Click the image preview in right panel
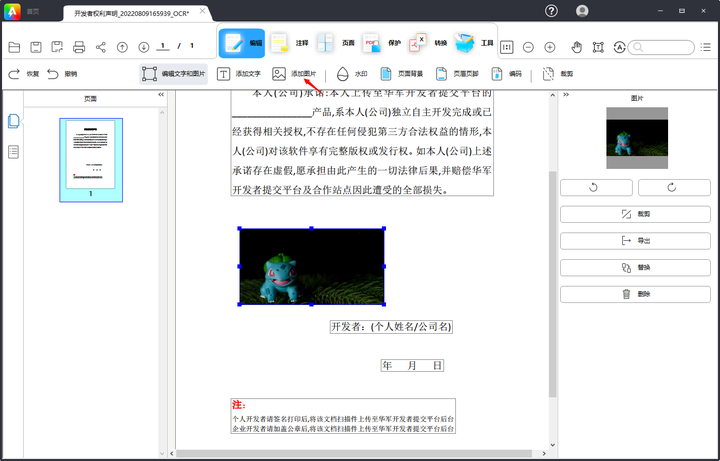Image resolution: width=720 pixels, height=461 pixels. click(637, 138)
